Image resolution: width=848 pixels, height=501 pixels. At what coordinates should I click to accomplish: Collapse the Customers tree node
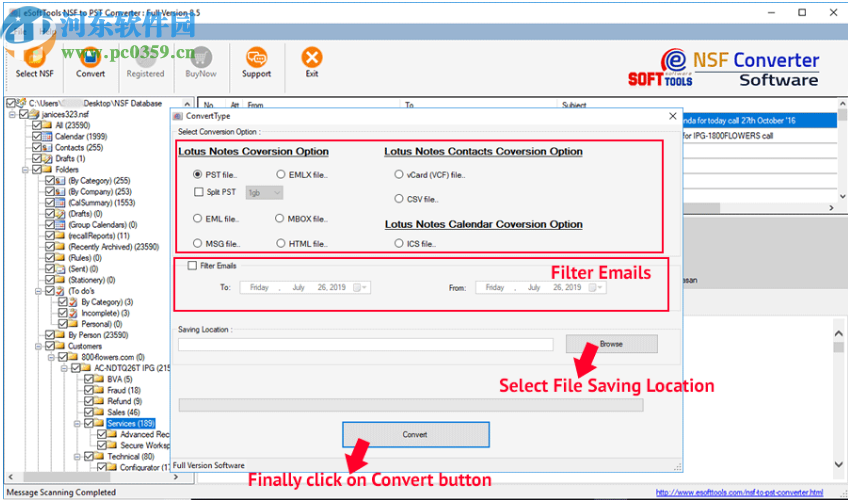38,346
